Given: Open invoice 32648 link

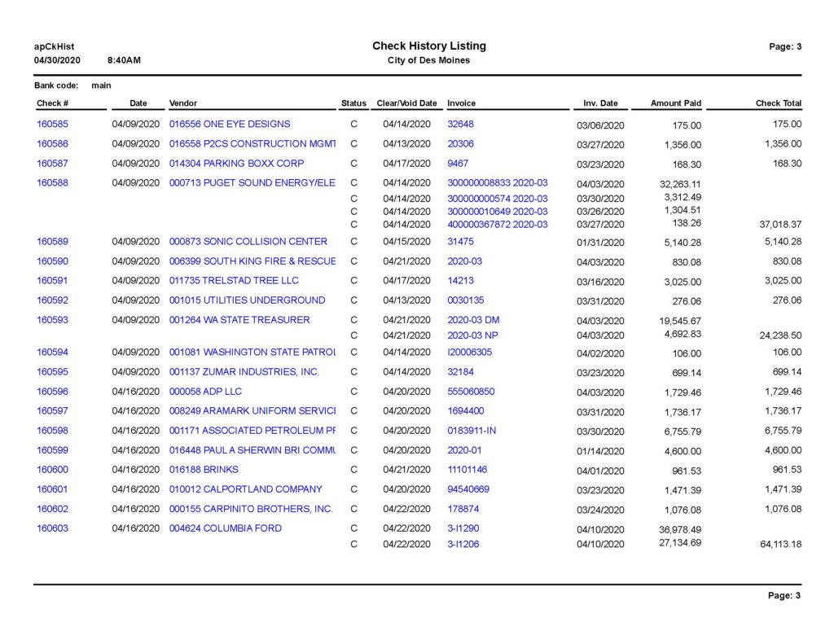Looking at the screenshot, I should pyautogui.click(x=460, y=125).
